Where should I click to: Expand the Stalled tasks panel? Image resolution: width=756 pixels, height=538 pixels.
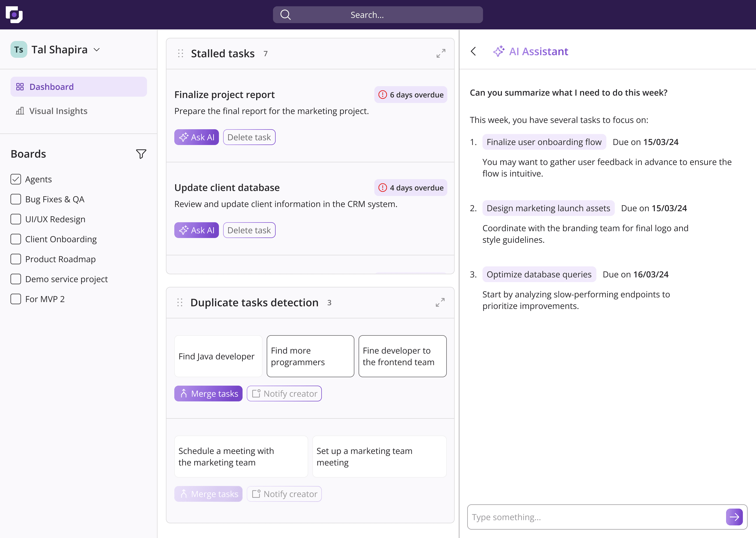[440, 53]
